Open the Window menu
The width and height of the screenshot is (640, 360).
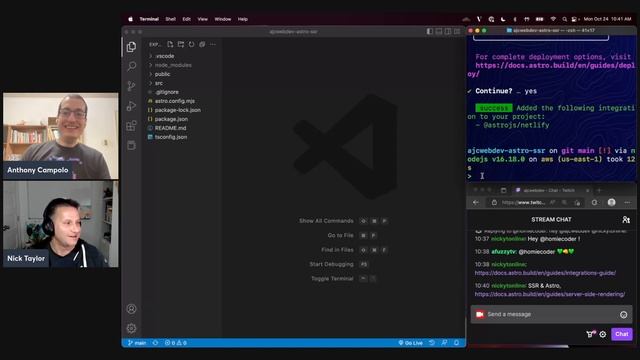223,19
